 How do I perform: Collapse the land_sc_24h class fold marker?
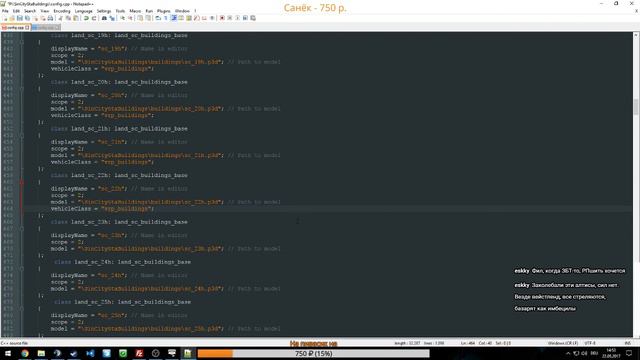click(22, 269)
